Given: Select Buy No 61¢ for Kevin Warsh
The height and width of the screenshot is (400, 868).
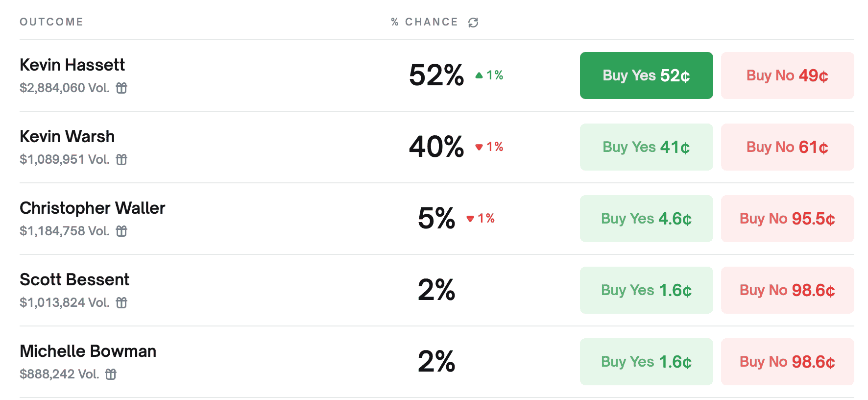Looking at the screenshot, I should pyautogui.click(x=787, y=147).
